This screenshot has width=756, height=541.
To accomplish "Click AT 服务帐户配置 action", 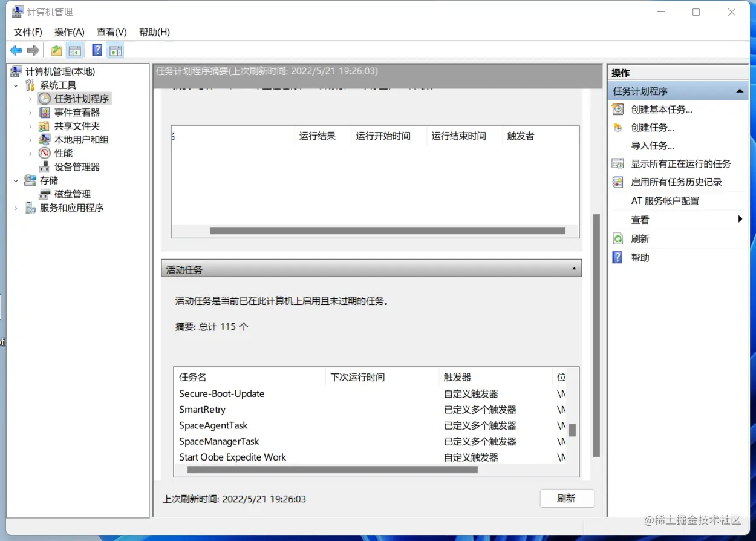I will tap(665, 201).
